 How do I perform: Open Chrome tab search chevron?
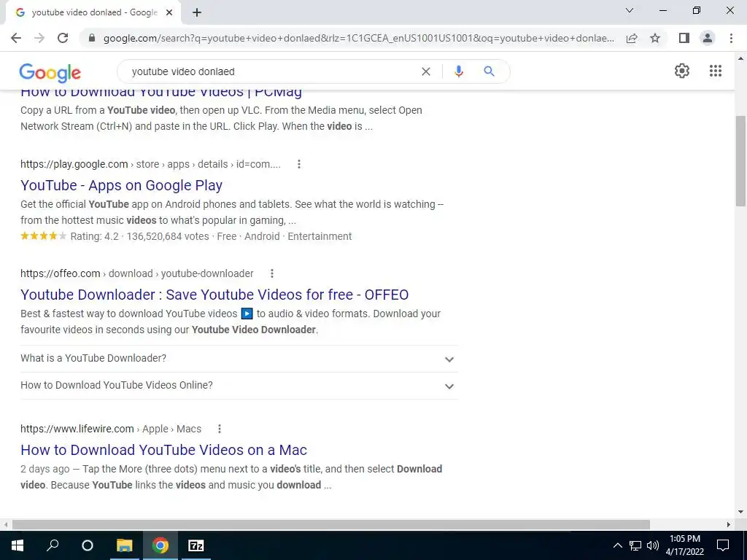pos(629,10)
